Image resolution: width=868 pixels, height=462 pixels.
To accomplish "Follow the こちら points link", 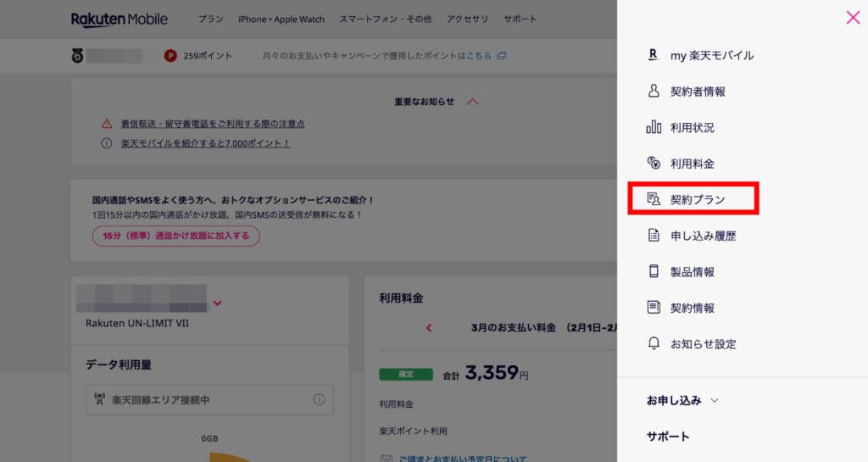I will click(x=479, y=56).
